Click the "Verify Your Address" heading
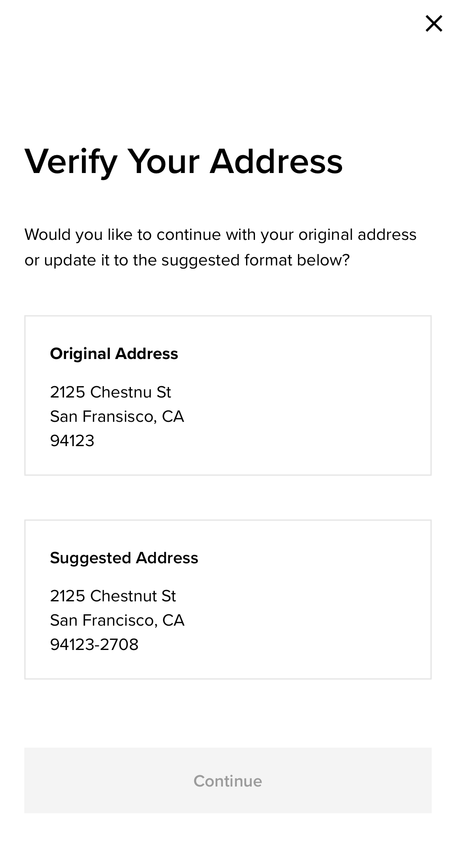The height and width of the screenshot is (868, 456). click(x=184, y=161)
